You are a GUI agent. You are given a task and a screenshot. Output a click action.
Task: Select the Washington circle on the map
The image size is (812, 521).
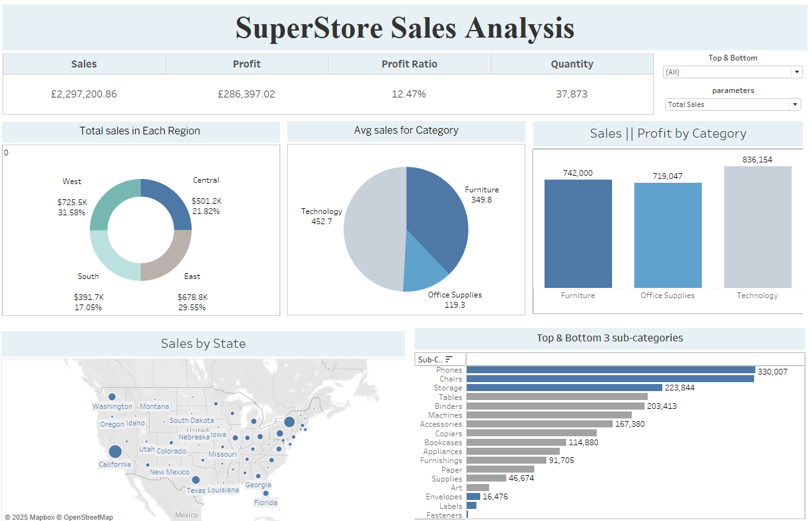pyautogui.click(x=112, y=397)
